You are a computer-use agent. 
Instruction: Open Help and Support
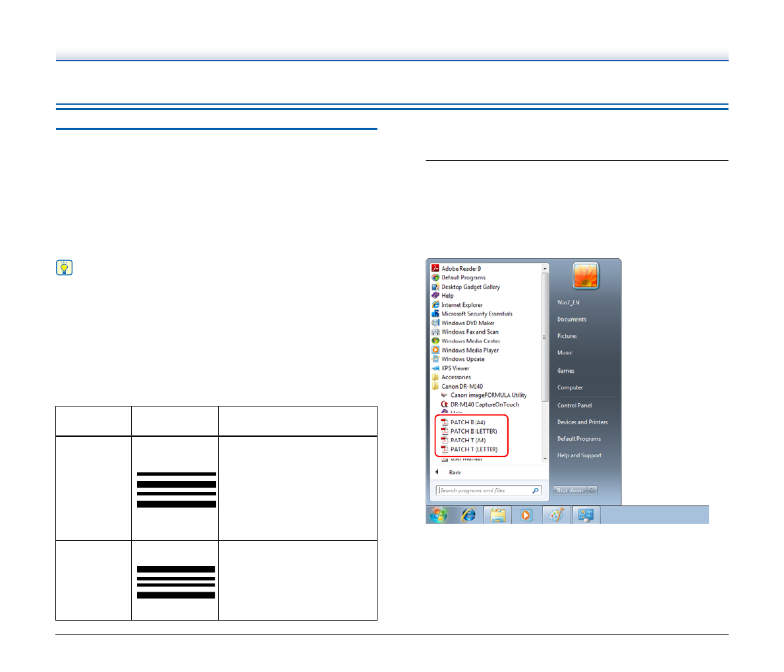(578, 455)
